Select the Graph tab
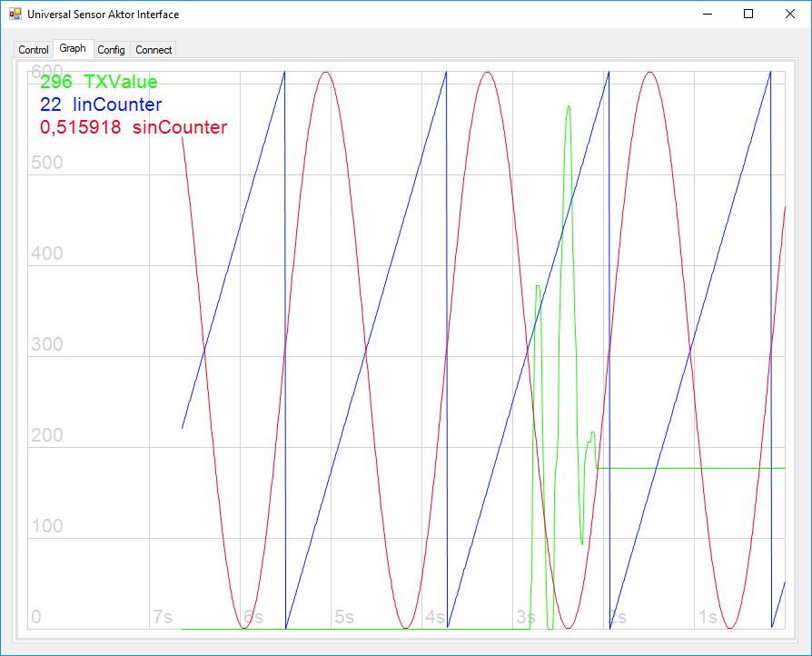This screenshot has height=656, width=812. coord(73,48)
